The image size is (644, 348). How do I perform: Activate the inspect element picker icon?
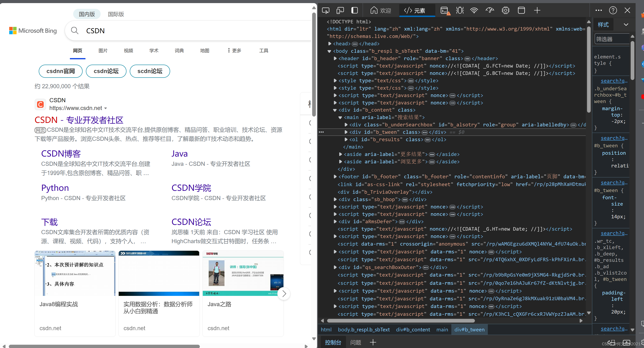[325, 10]
